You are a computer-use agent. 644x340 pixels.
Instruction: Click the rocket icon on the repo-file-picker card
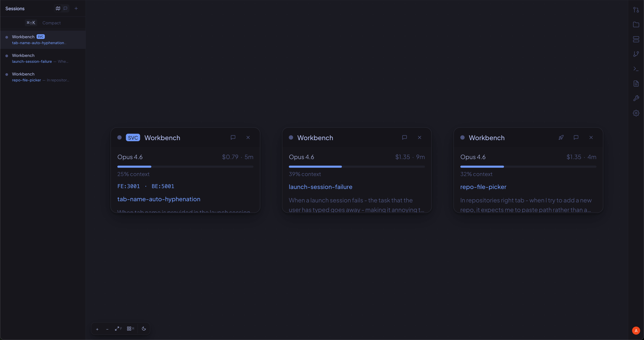coord(561,137)
